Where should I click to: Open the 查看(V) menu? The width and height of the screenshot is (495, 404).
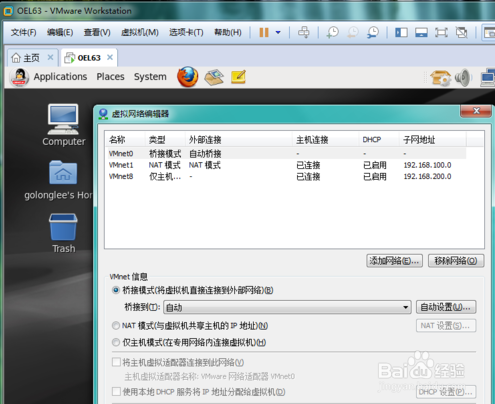[x=97, y=32]
